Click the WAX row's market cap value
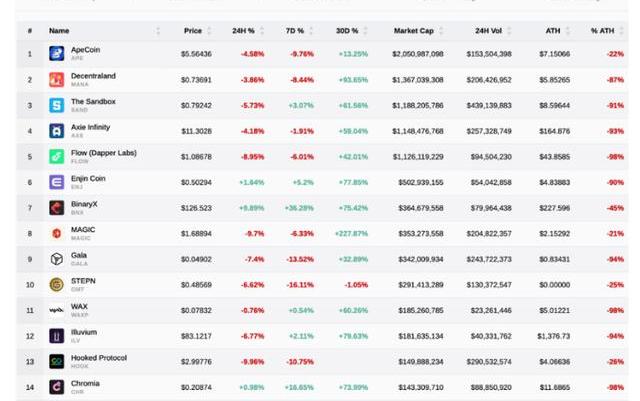The image size is (640, 401). [x=420, y=311]
